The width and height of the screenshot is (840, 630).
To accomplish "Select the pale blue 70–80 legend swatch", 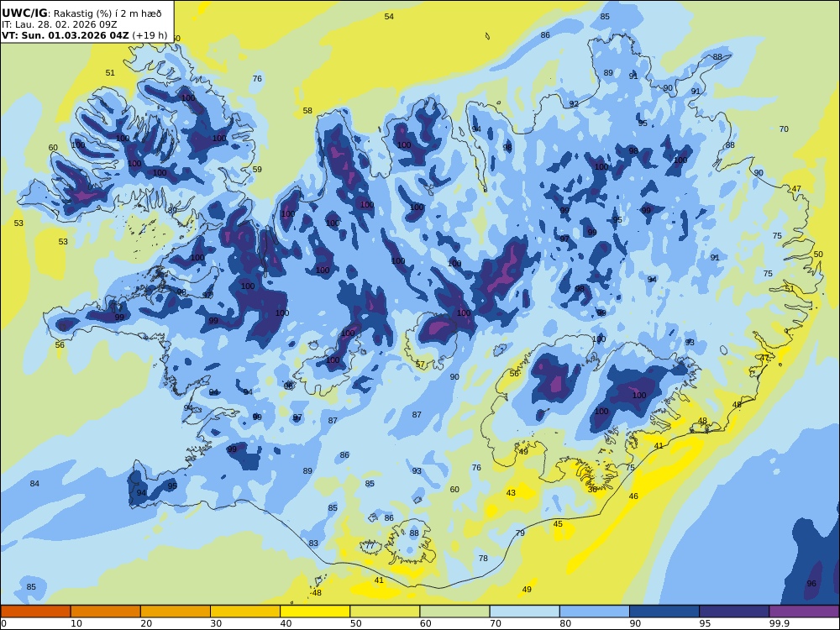I will coord(524,612).
